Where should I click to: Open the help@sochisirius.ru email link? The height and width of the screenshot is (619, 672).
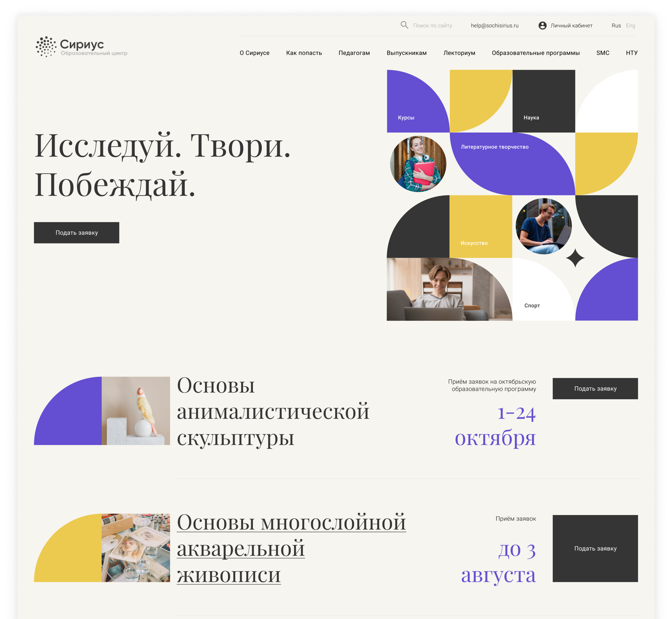(494, 25)
